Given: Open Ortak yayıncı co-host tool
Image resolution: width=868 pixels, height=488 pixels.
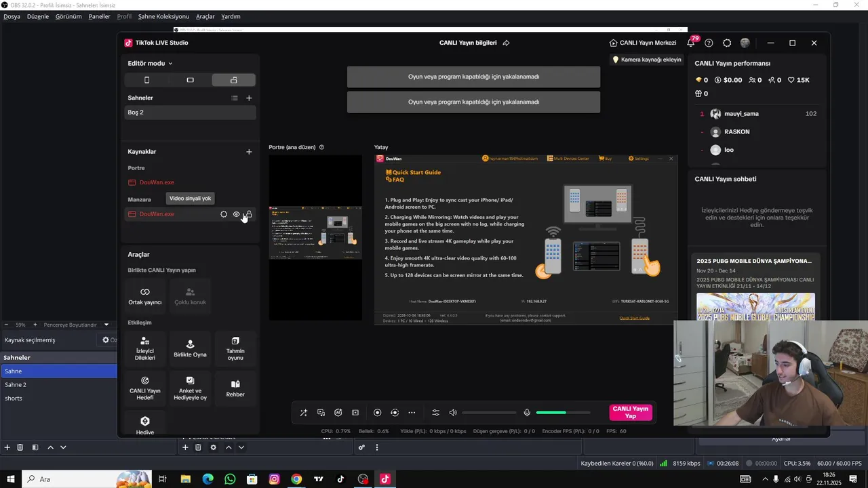Looking at the screenshot, I should click(145, 296).
